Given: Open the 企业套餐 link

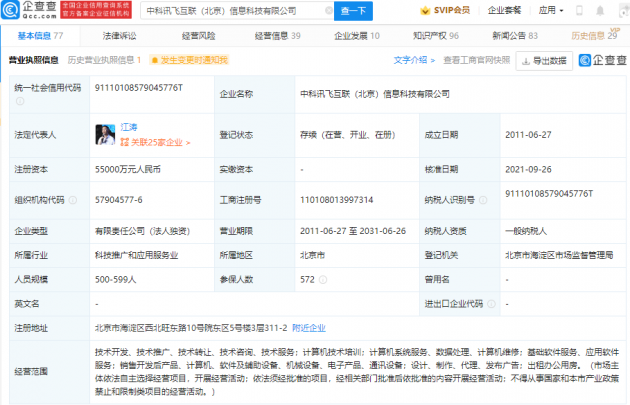Looking at the screenshot, I should (504, 10).
